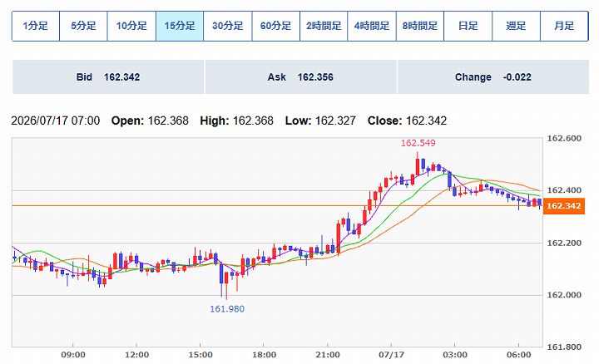The height and width of the screenshot is (364, 599).
Task: Click the High: 162.368 value
Action: [x=236, y=121]
